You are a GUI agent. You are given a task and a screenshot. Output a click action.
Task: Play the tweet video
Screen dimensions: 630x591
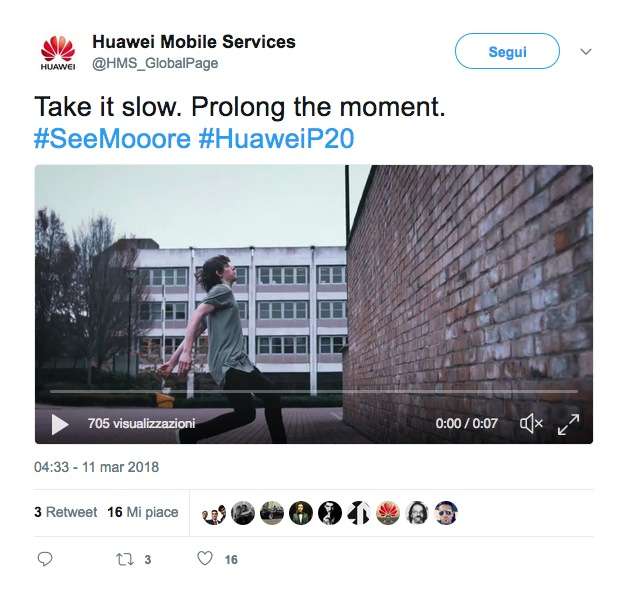(x=60, y=424)
